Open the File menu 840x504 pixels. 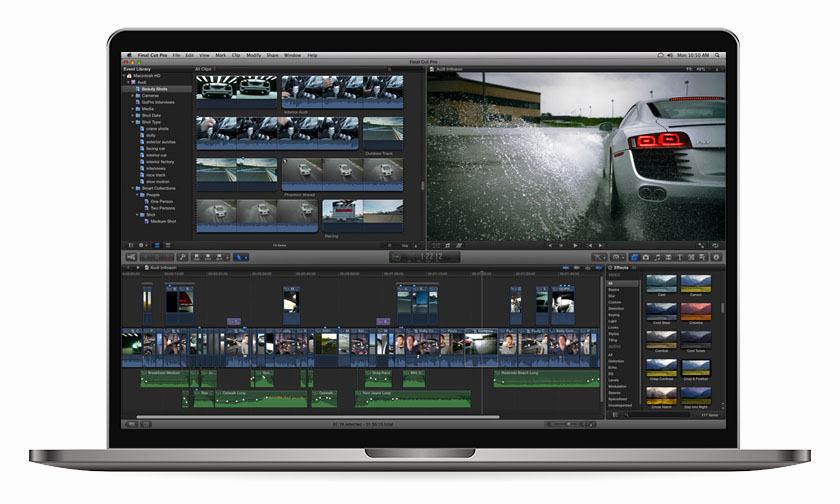176,55
